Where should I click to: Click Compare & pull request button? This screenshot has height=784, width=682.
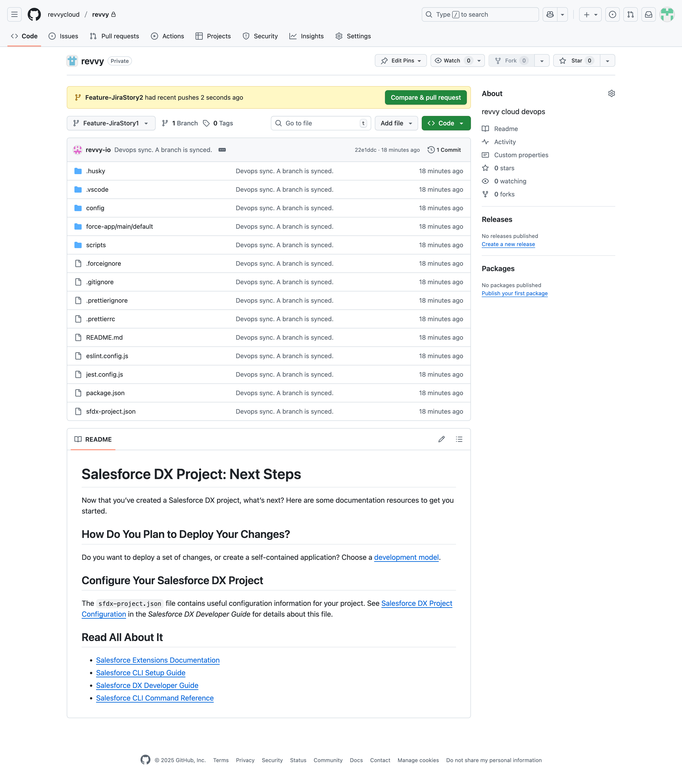point(426,97)
